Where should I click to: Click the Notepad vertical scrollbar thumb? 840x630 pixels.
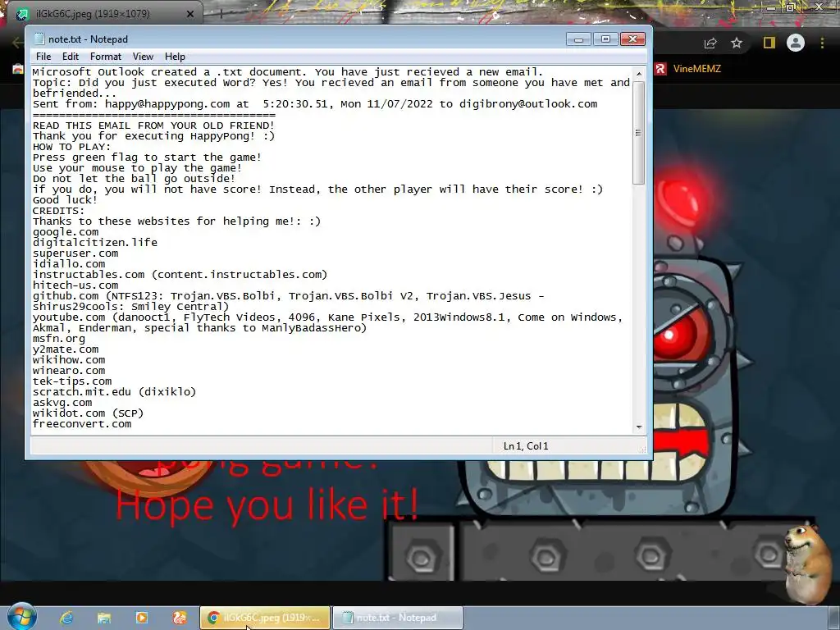point(638,132)
